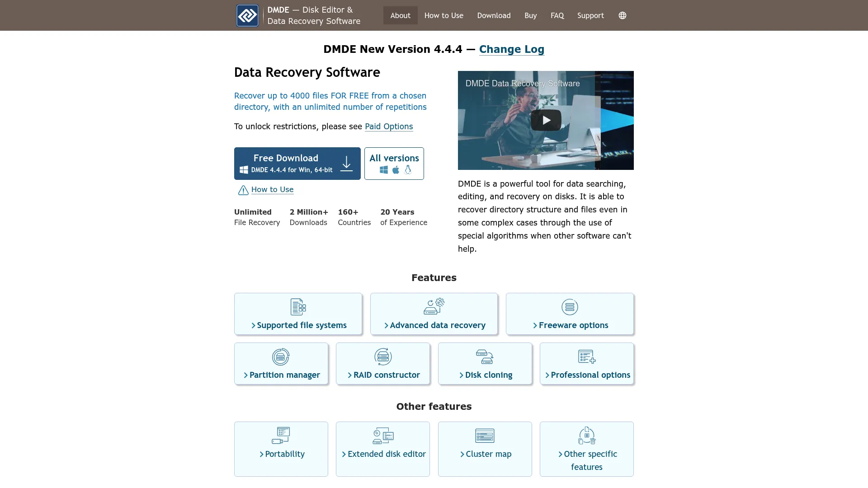This screenshot has height=488, width=868.
Task: Click the 'Recover up to 4000 files' text
Action: [330, 101]
